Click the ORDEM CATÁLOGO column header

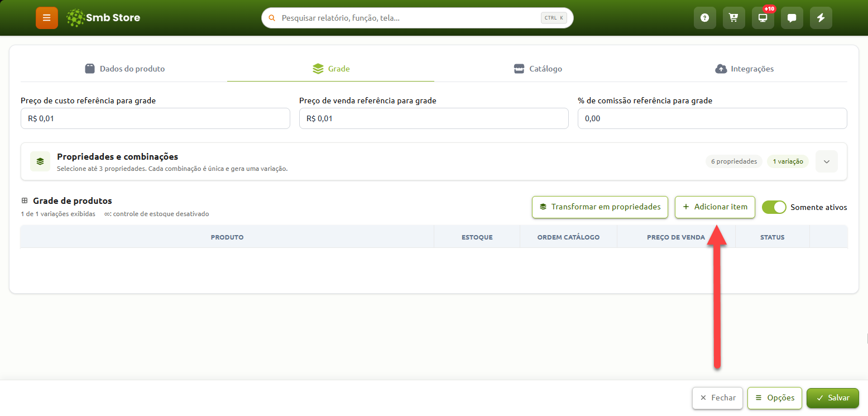[568, 237]
